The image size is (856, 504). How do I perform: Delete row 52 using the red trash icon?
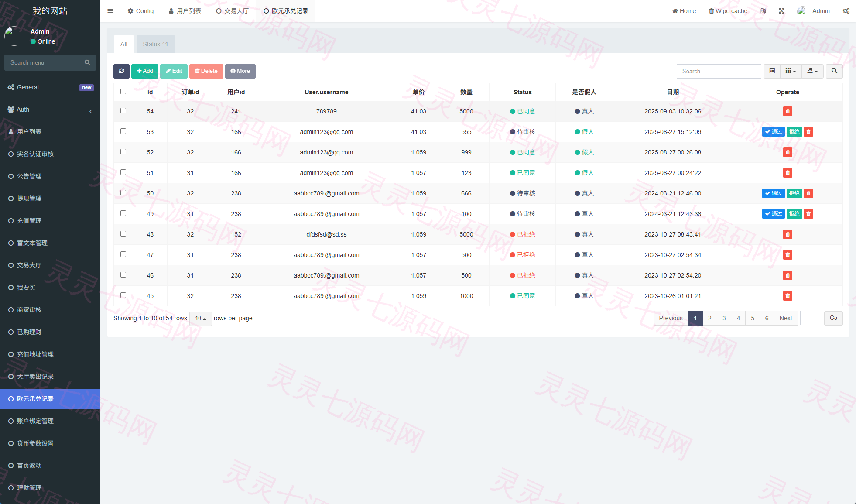788,152
